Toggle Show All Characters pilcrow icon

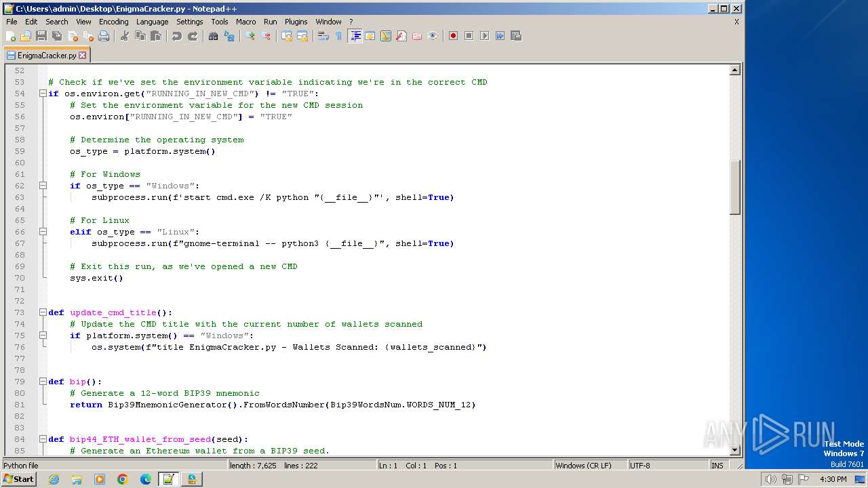339,36
